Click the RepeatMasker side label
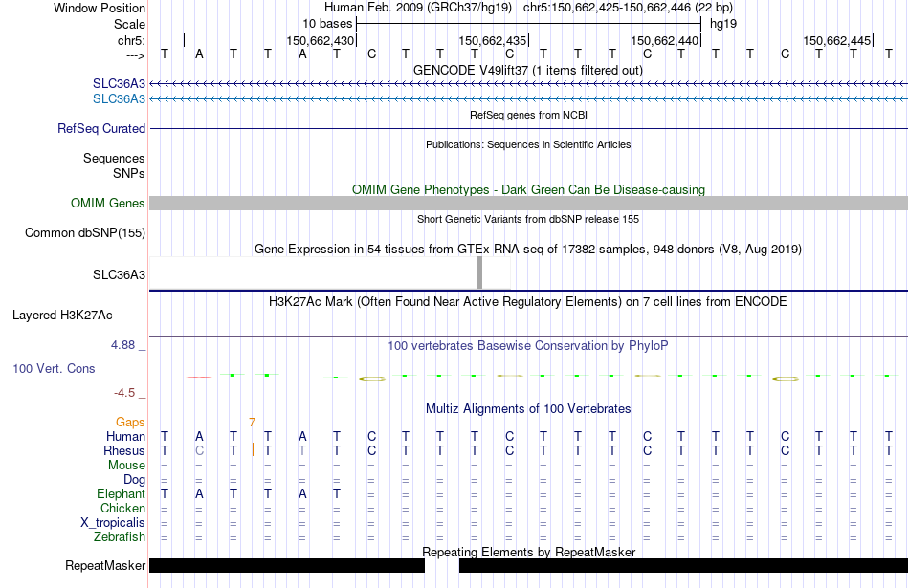 pyautogui.click(x=105, y=565)
